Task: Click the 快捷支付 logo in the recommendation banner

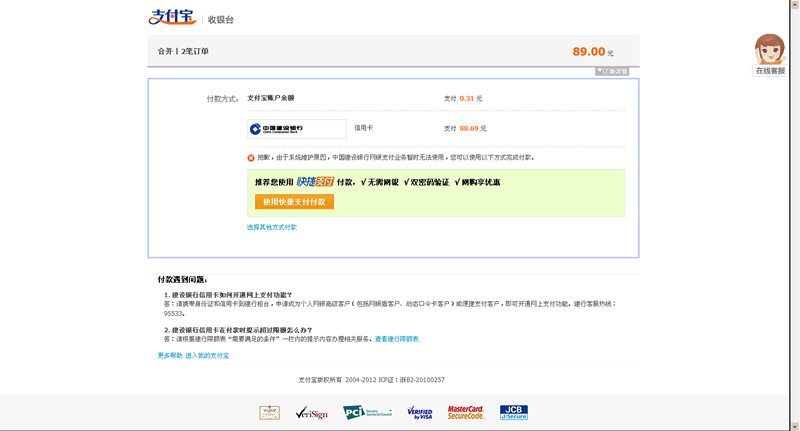Action: (315, 182)
